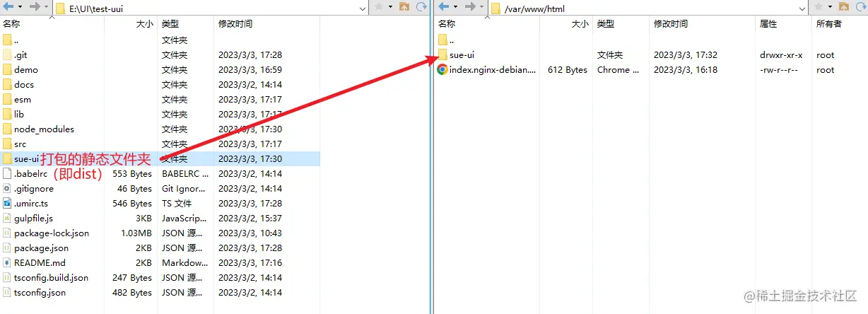Select the esm folder icon
The height and width of the screenshot is (314, 868).
(x=7, y=99)
